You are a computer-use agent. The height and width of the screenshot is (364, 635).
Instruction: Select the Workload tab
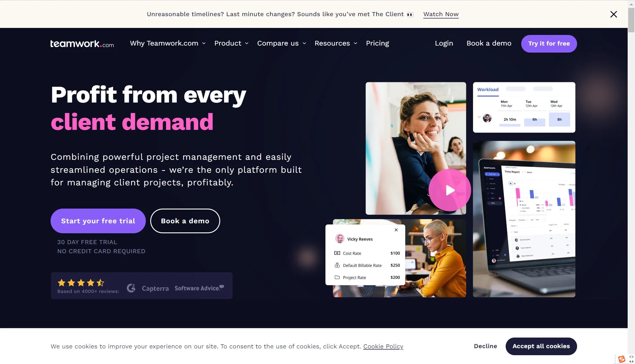point(488,90)
